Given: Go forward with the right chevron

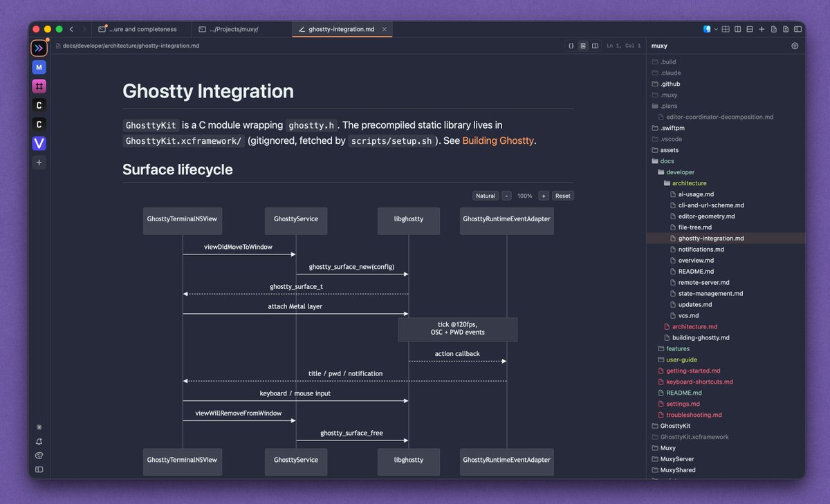Looking at the screenshot, I should [x=84, y=29].
